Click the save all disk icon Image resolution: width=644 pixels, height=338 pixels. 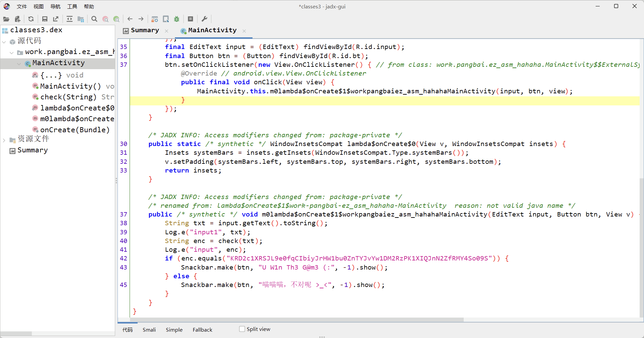[x=45, y=19]
